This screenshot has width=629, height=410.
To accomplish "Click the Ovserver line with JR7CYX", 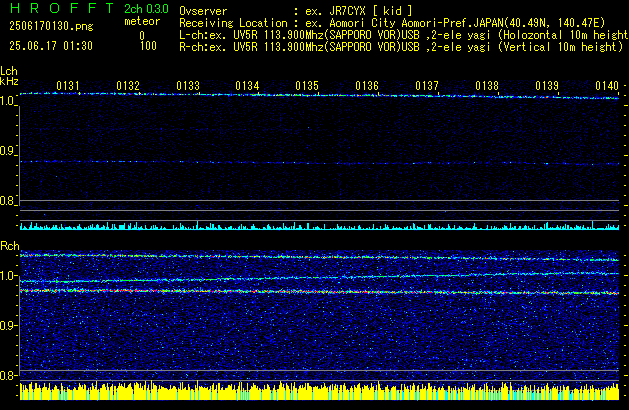I will (x=296, y=11).
